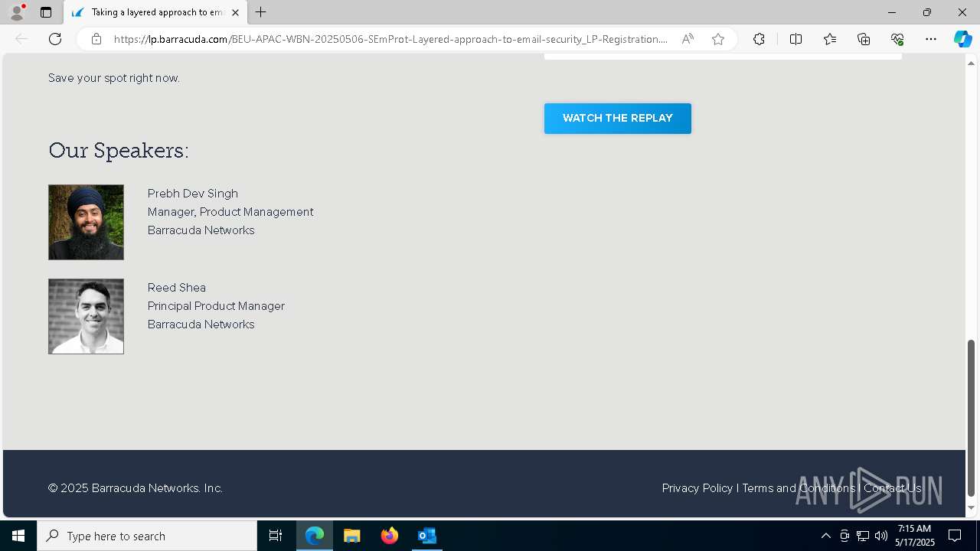Launch Firefox from taskbar
Viewport: 980px width, 551px height.
tap(390, 536)
